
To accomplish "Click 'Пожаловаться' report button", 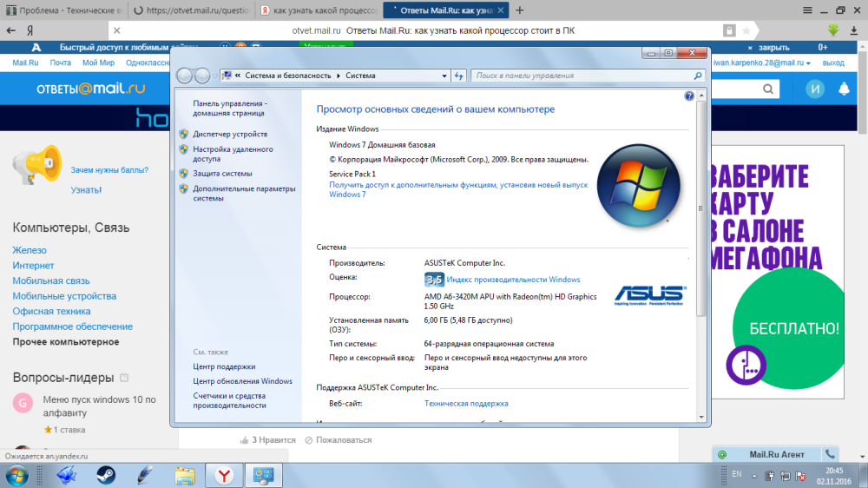I will 339,440.
